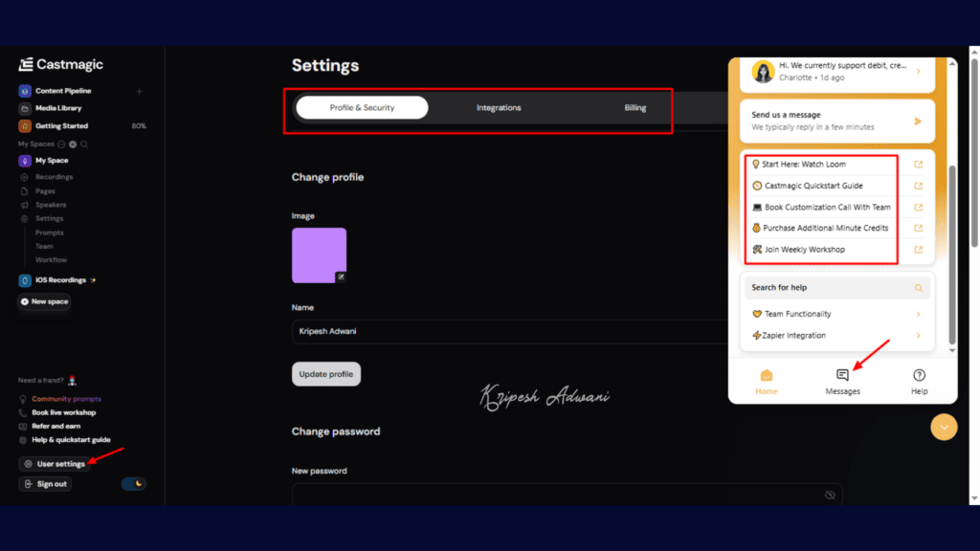Open the Billing tab
The image size is (980, 551).
click(635, 108)
